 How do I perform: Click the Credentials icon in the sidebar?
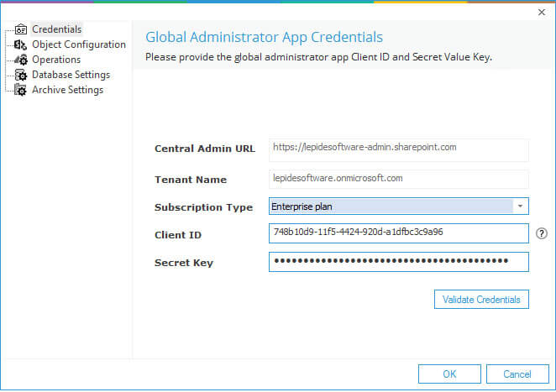click(22, 29)
